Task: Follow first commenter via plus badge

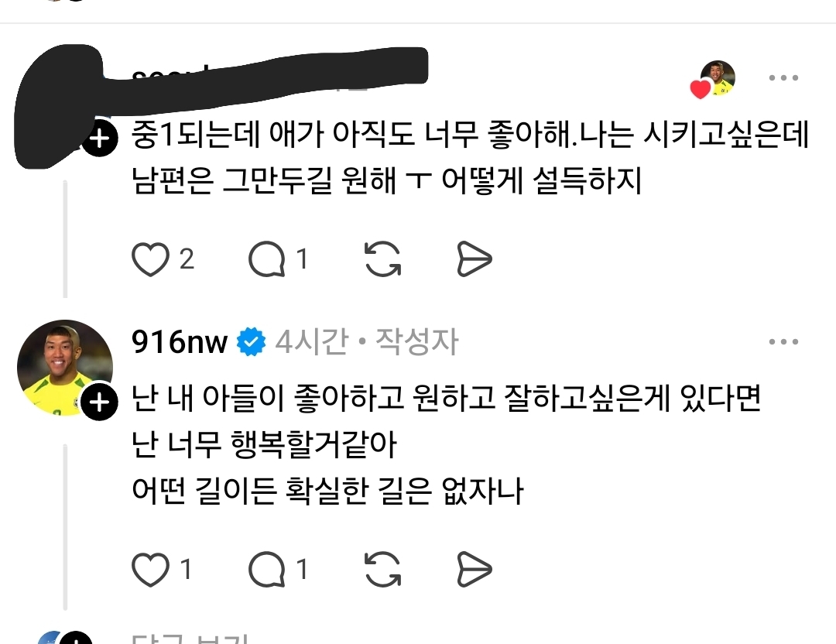Action: pyautogui.click(x=100, y=139)
